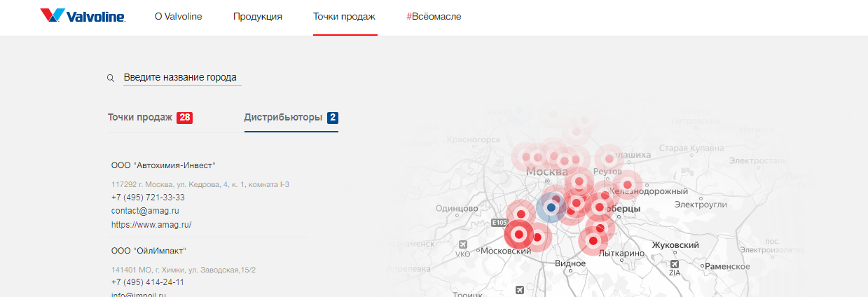The image size is (868, 297).
Task: Switch to the Точки продаж 28 tab
Action: (150, 118)
